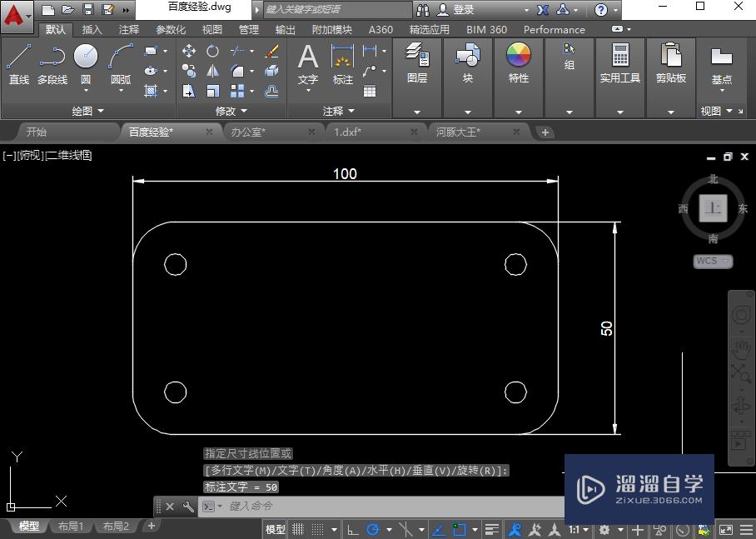Toggle ortho mode in status bar
Image resolution: width=756 pixels, height=539 pixels.
[x=353, y=529]
